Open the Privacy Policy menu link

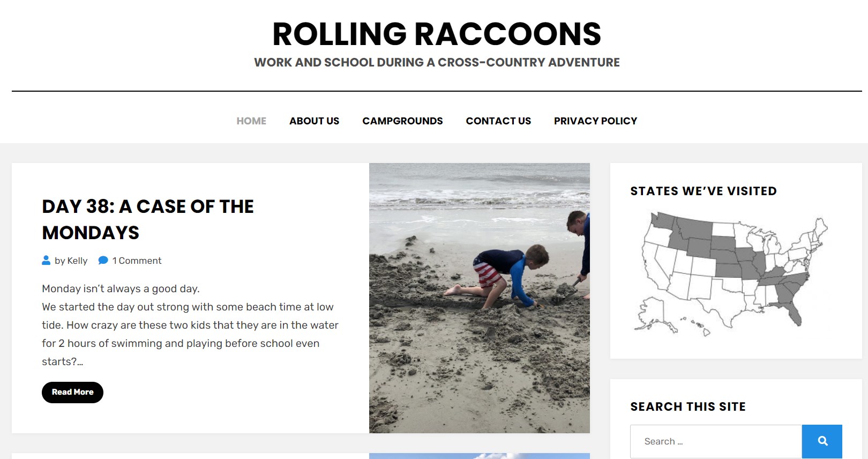pyautogui.click(x=595, y=121)
